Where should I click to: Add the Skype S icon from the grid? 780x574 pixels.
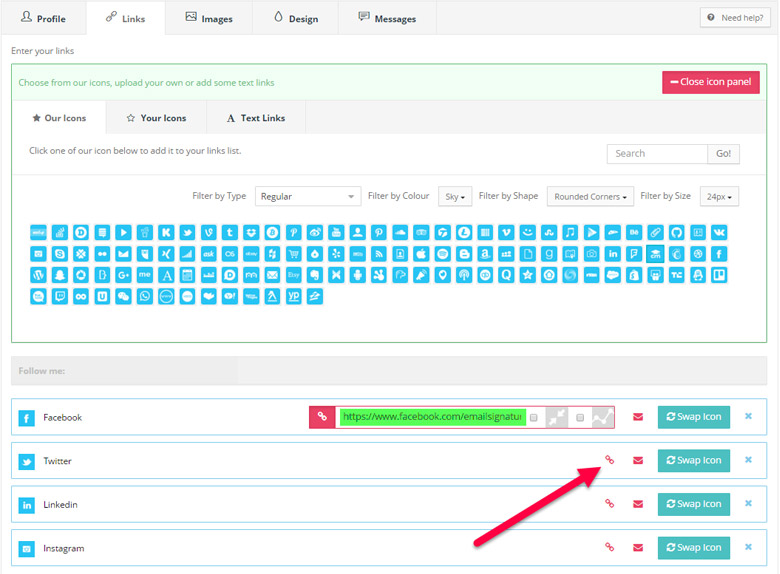pyautogui.click(x=60, y=254)
